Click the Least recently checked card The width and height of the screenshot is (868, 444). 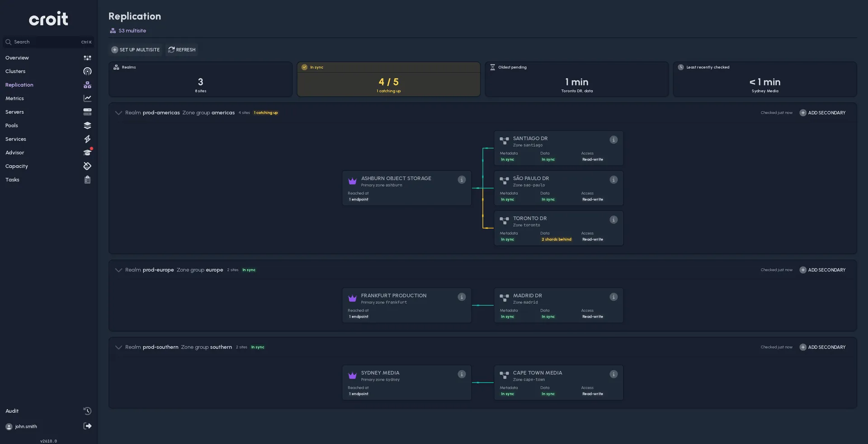pyautogui.click(x=765, y=79)
